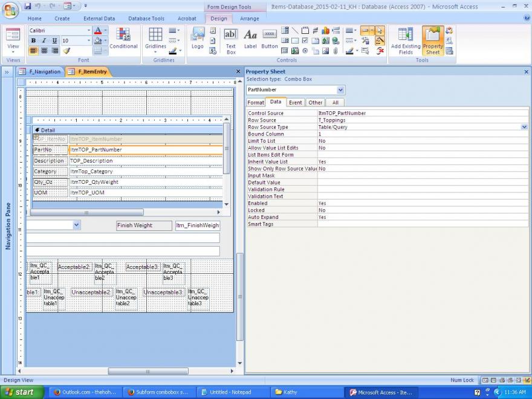The image size is (532, 399).
Task: Open Conditional formatting
Action: (123, 38)
